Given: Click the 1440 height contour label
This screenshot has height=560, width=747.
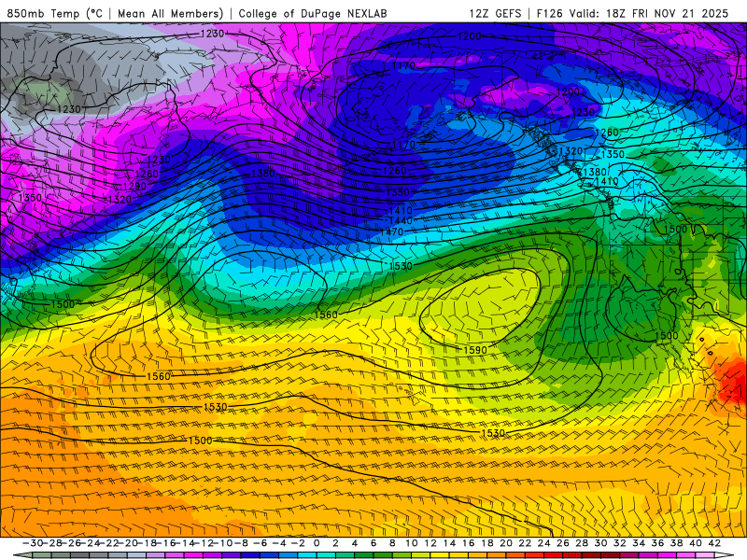Looking at the screenshot, I should (401, 221).
